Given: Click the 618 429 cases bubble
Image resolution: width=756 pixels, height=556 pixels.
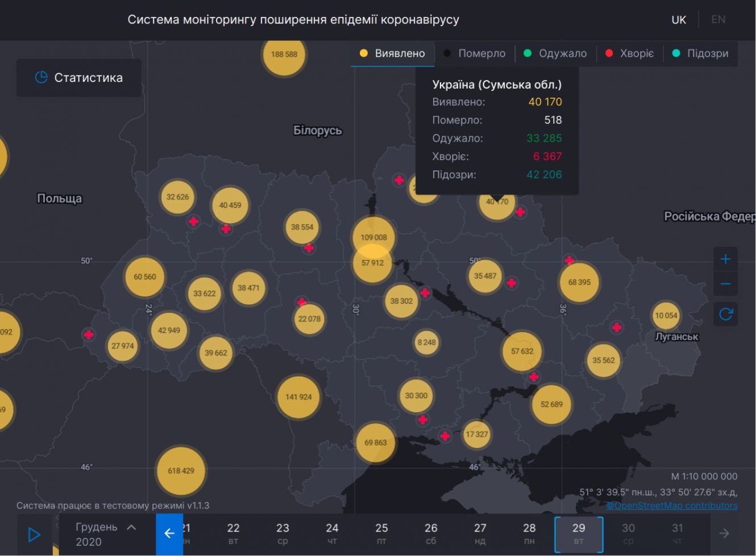Looking at the screenshot, I should [x=181, y=471].
